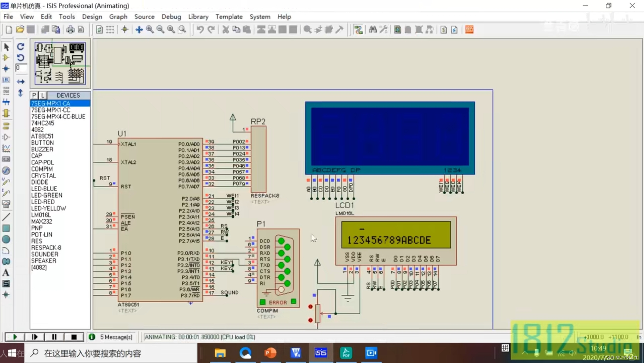Select the Generator mode tool

pos(6,171)
